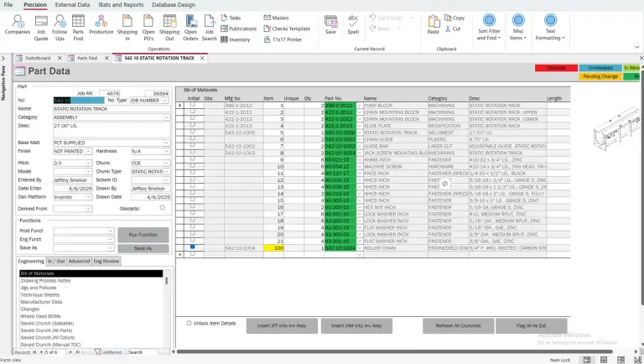644x364 pixels.
Task: Switch to External Data ribbon tab
Action: click(72, 4)
